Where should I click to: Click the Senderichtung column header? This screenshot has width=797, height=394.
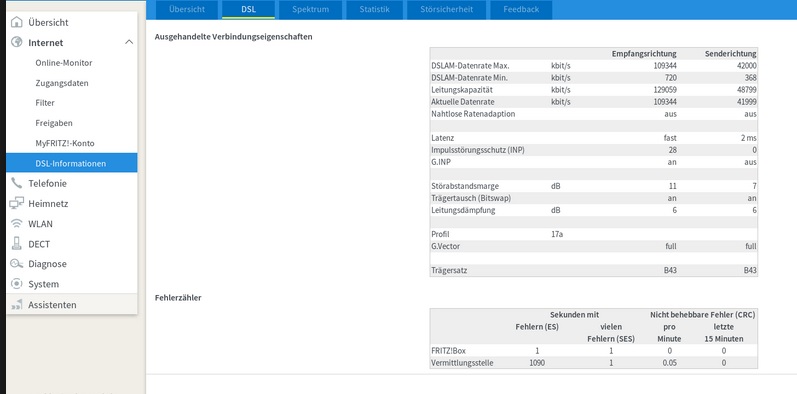tap(730, 53)
